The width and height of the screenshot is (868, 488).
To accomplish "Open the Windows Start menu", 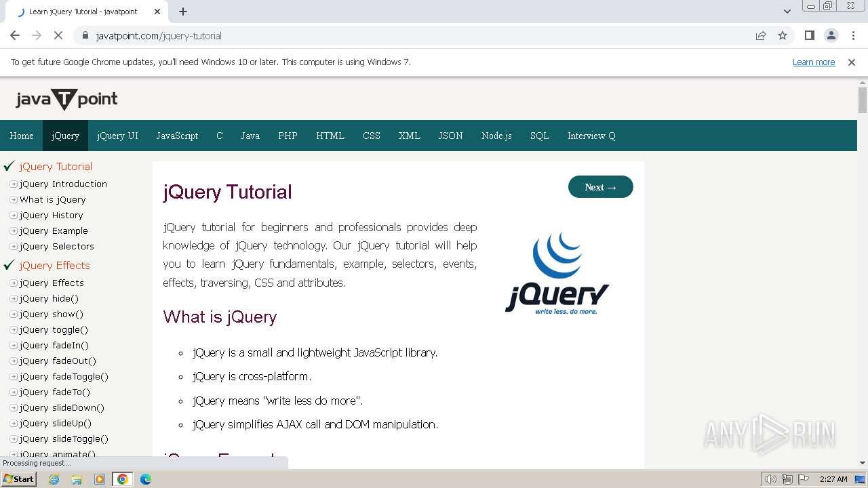I will (18, 479).
